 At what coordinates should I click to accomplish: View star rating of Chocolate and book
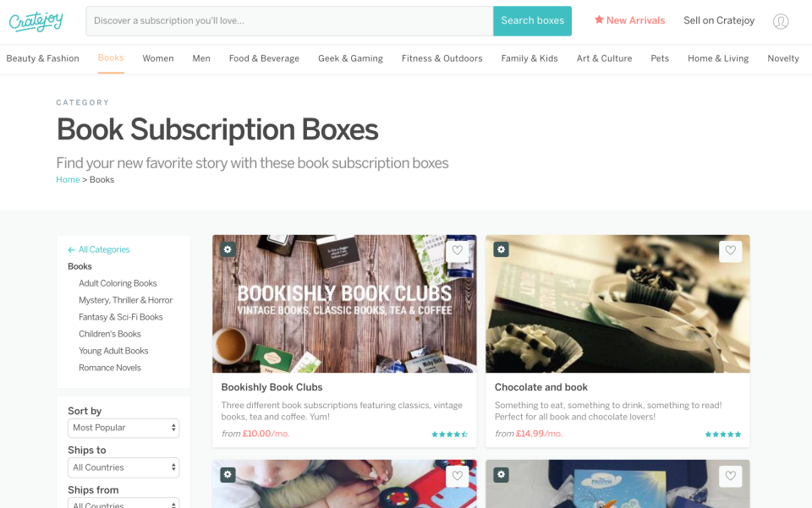723,434
